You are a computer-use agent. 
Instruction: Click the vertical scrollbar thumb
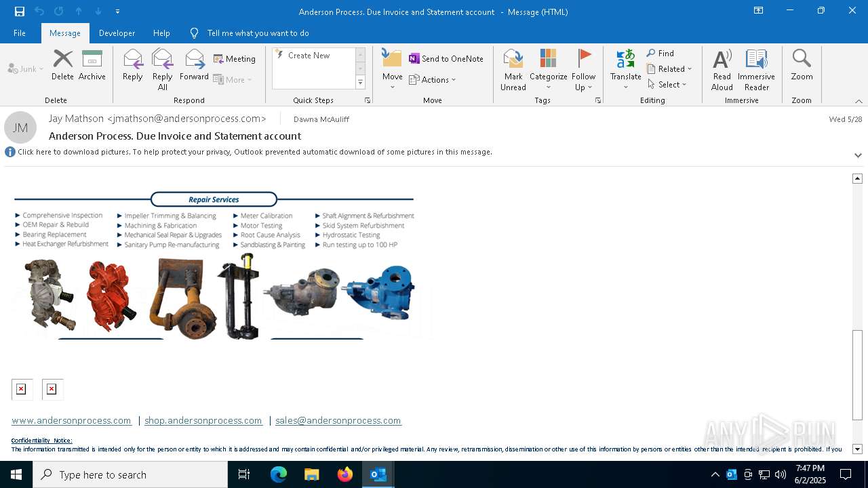pos(857,375)
